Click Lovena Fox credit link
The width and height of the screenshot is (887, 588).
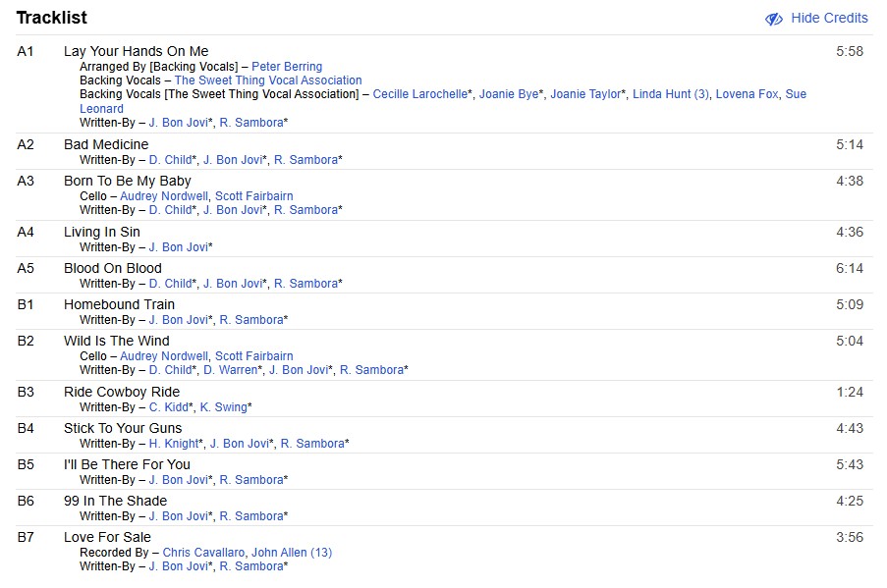747,94
